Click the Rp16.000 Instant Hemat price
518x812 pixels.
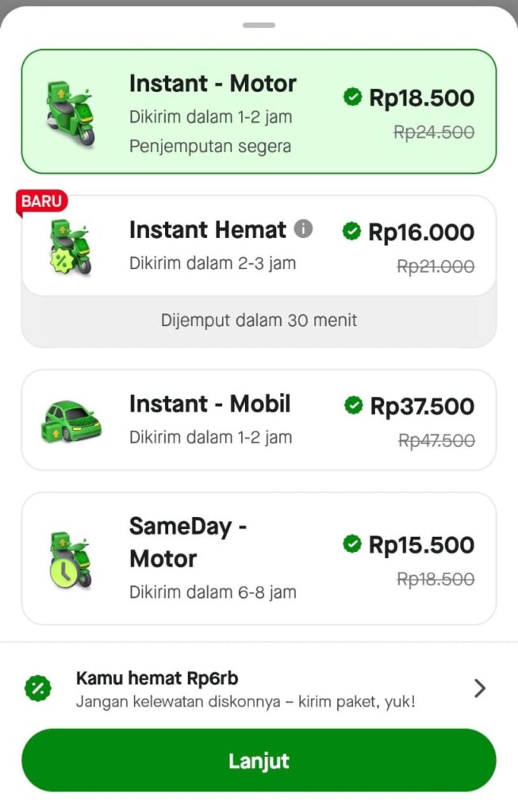click(x=420, y=232)
